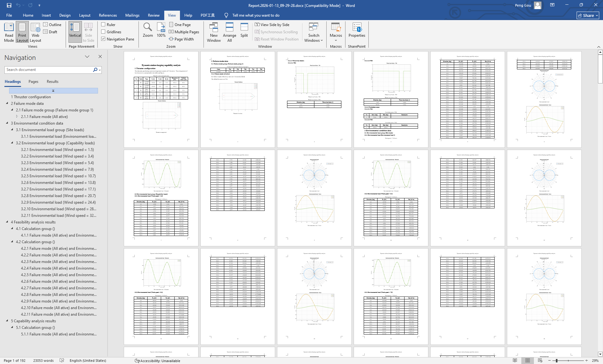Switch to Pages tab in Navigation
Screen dimensions: 603x364
[x=33, y=81]
